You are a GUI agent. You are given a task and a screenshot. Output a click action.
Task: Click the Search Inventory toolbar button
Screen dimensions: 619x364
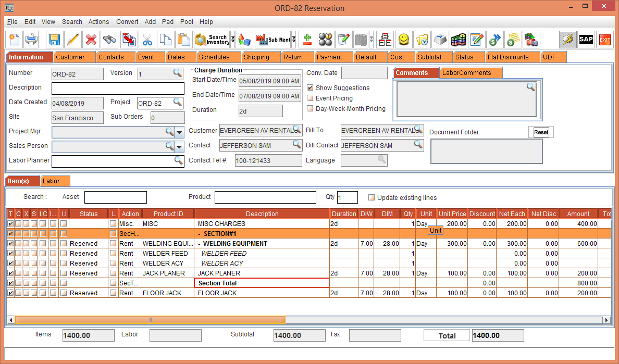point(212,40)
